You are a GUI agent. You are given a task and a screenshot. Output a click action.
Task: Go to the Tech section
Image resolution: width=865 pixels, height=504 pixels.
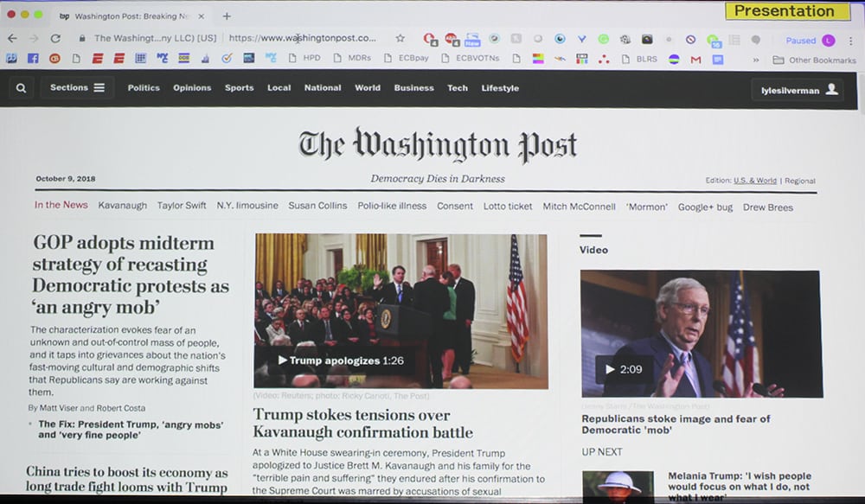(x=458, y=87)
